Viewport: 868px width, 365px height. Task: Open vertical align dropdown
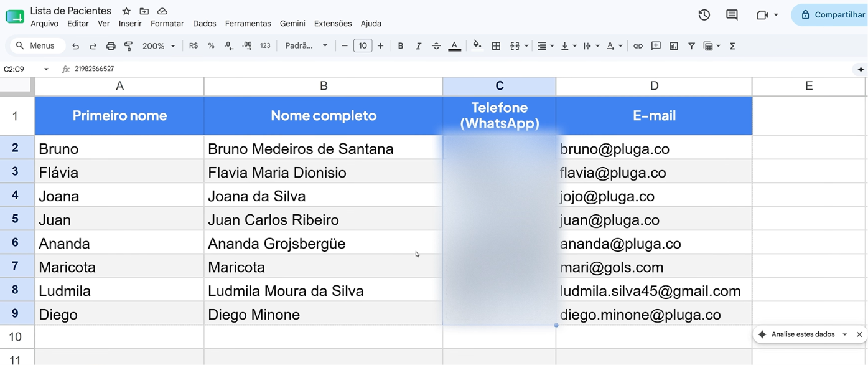click(569, 46)
